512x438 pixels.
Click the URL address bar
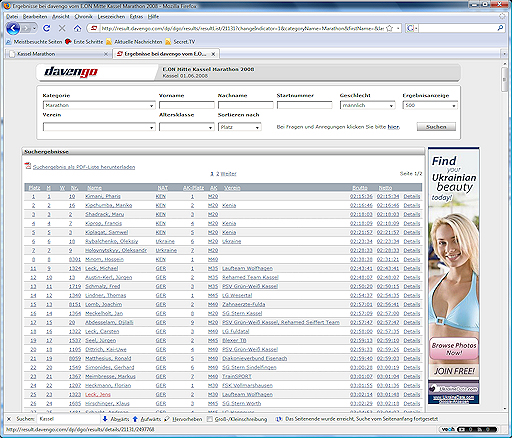tap(242, 29)
